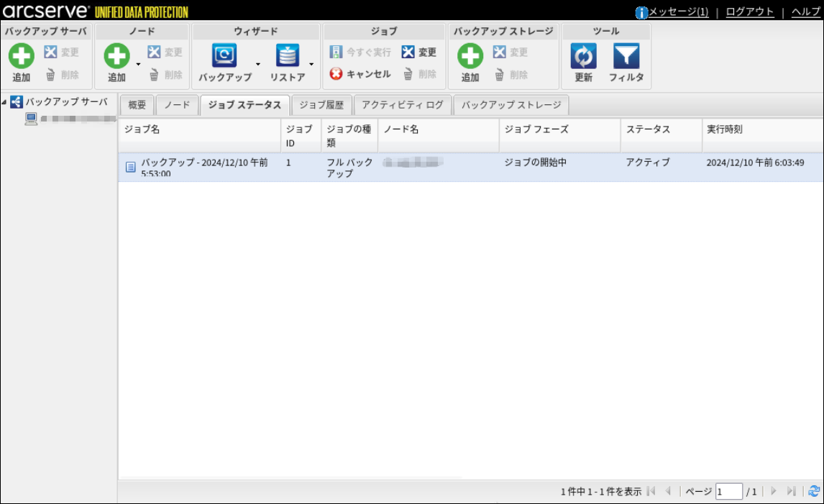Click the page number input field
824x504 pixels.
tap(728, 492)
